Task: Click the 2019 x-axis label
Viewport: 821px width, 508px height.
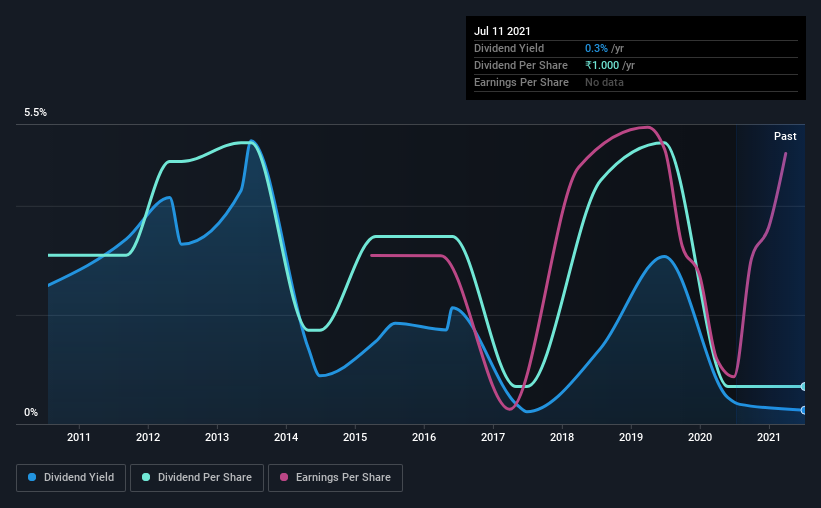Action: [631, 437]
